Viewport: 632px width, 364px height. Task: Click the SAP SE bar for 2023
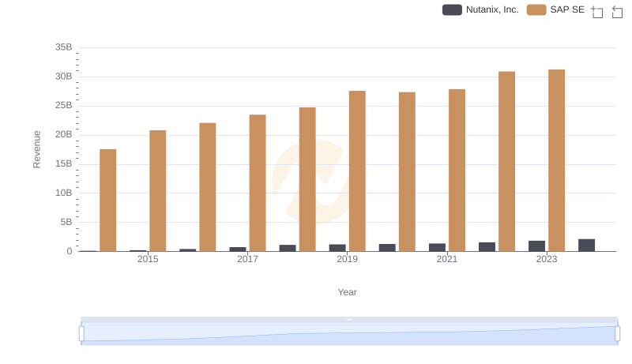(557, 160)
